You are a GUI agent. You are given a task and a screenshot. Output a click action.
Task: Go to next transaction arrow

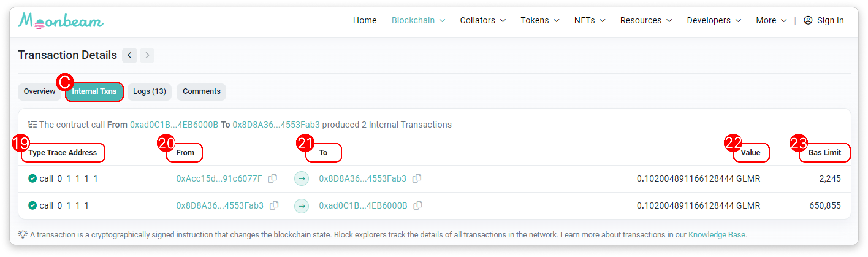(x=147, y=55)
